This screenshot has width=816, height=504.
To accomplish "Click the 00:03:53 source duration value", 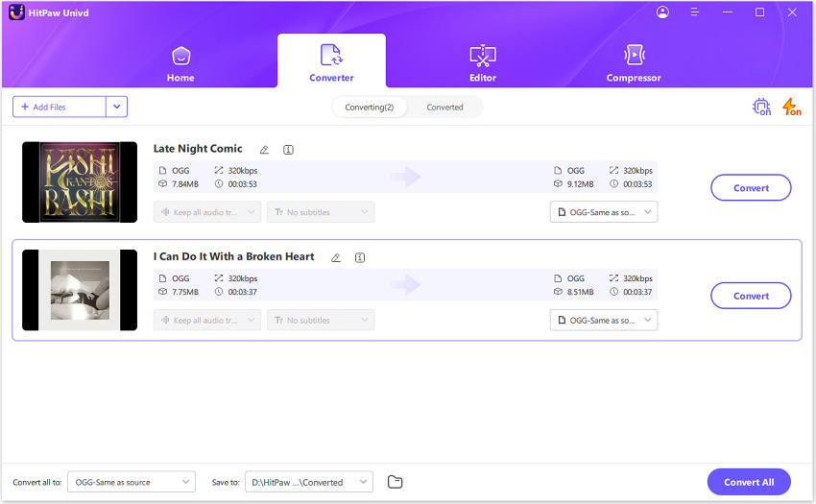I will (243, 184).
